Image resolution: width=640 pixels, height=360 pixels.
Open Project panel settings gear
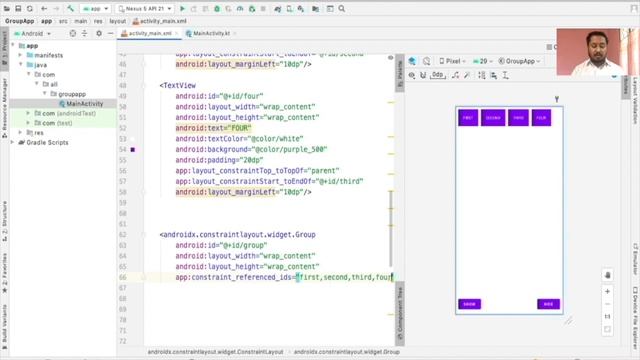click(x=99, y=33)
